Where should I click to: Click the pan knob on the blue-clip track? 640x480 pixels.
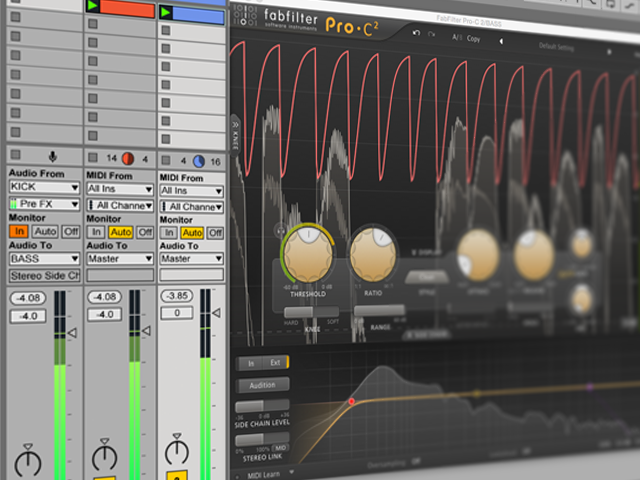coord(177,449)
